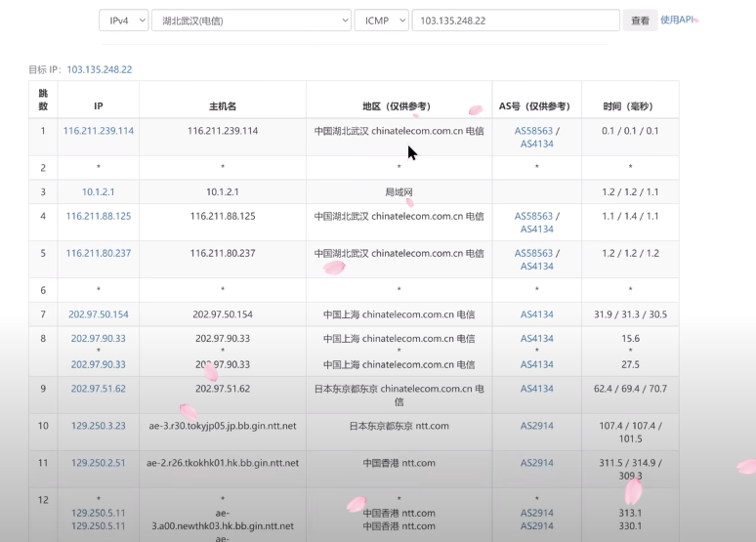756x542 pixels.
Task: Click the target IP input field
Action: coord(516,21)
